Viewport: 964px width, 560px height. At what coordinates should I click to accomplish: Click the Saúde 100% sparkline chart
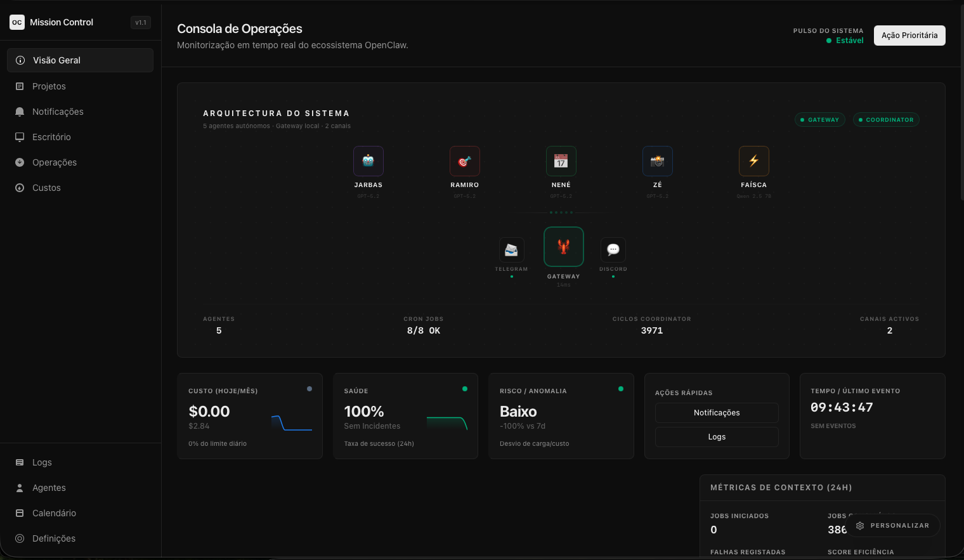447,424
